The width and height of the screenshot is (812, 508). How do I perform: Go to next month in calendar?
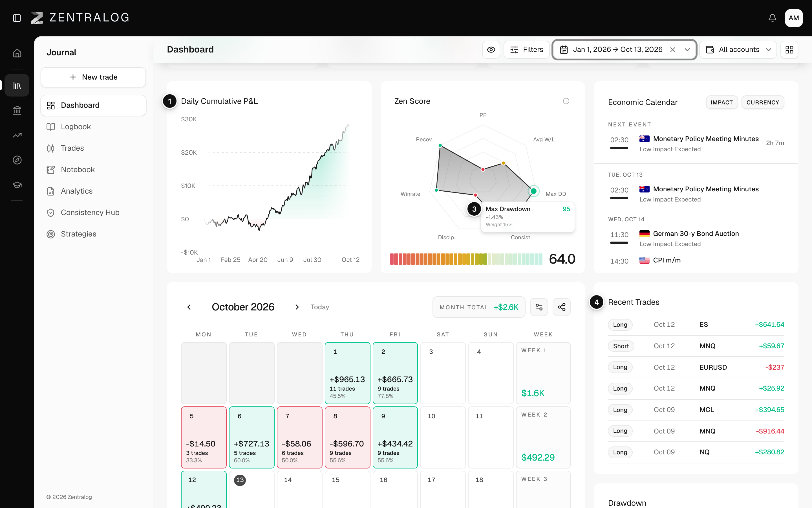point(297,307)
